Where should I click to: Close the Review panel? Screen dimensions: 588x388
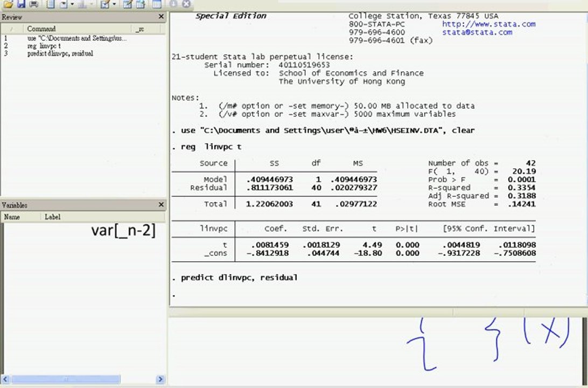161,17
